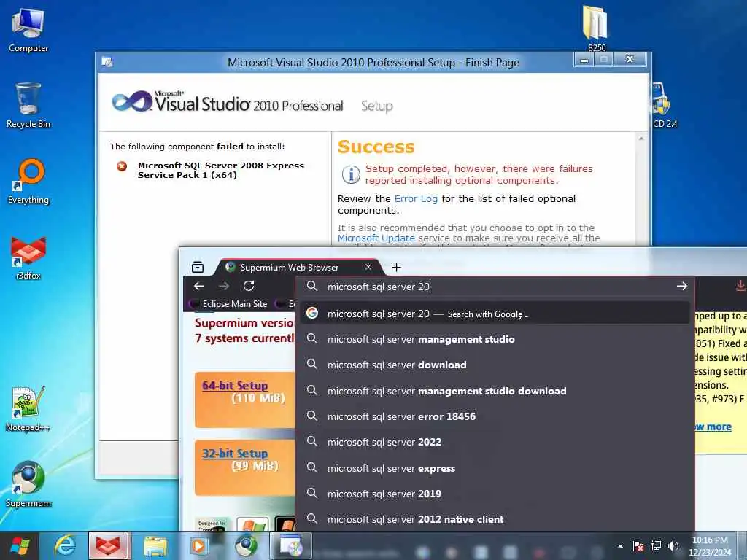Select suggestion 'microsoft sql server management studio'
Viewport: 747px width, 560px height.
pos(495,339)
